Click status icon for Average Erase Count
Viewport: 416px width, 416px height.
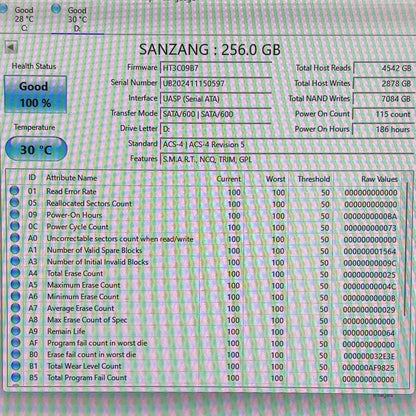pos(15,307)
